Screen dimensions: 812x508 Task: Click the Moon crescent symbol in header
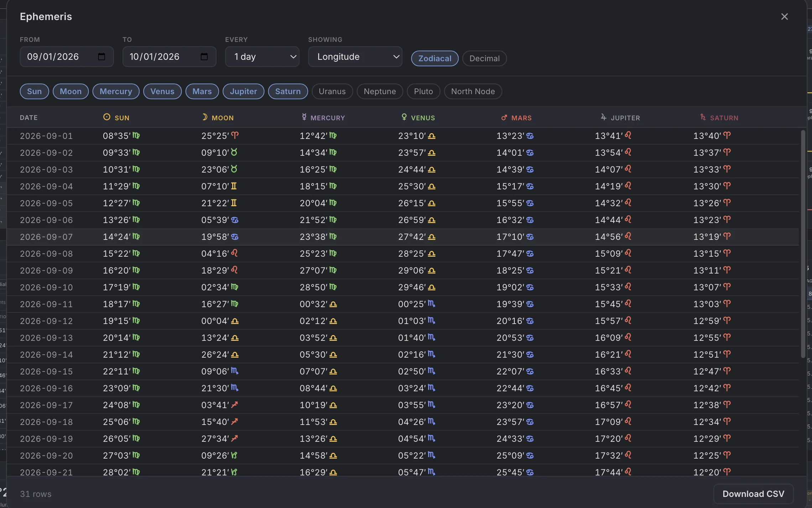pos(204,117)
